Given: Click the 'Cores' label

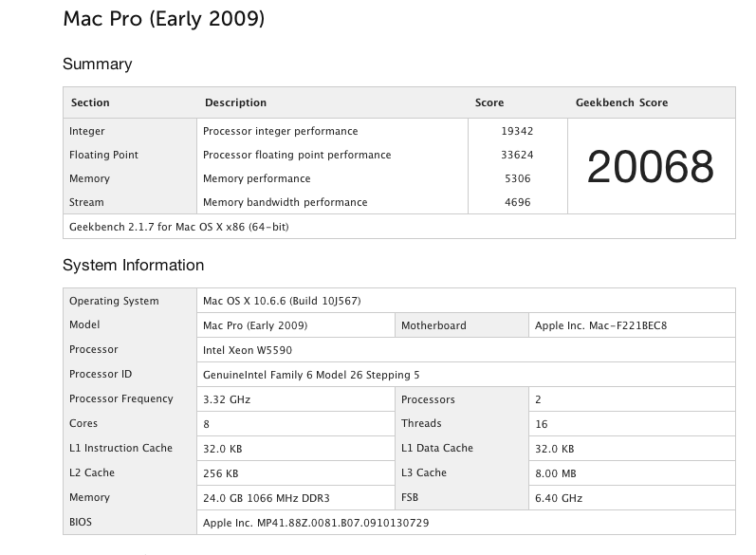Looking at the screenshot, I should coord(83,423).
